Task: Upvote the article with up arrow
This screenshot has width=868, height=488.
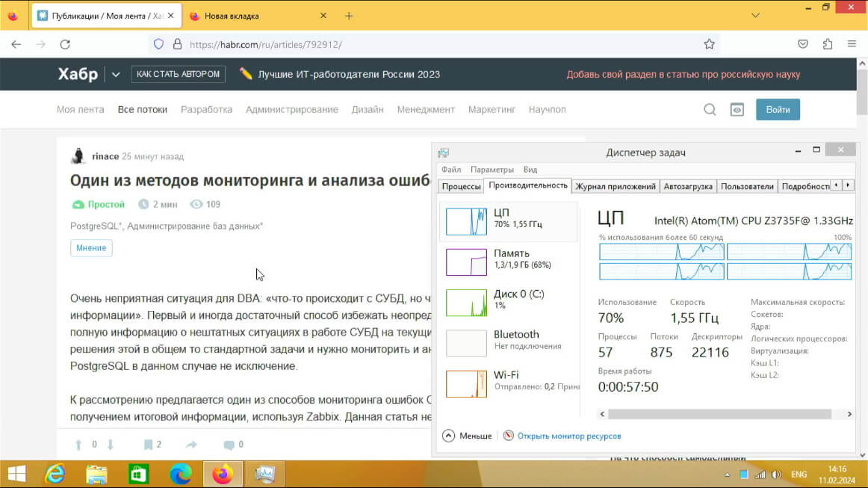Action: pos(78,444)
